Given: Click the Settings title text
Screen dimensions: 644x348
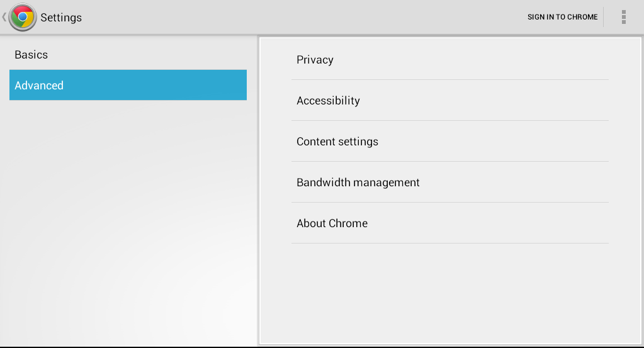Looking at the screenshot, I should point(61,18).
